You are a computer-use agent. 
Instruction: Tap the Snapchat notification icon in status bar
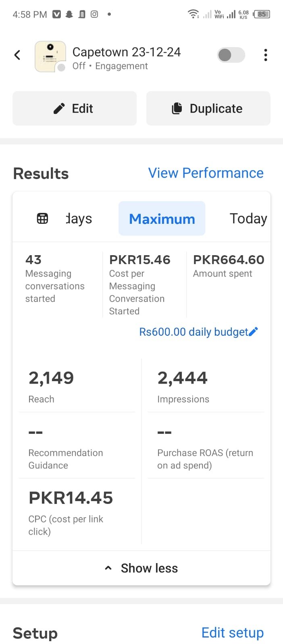69,14
